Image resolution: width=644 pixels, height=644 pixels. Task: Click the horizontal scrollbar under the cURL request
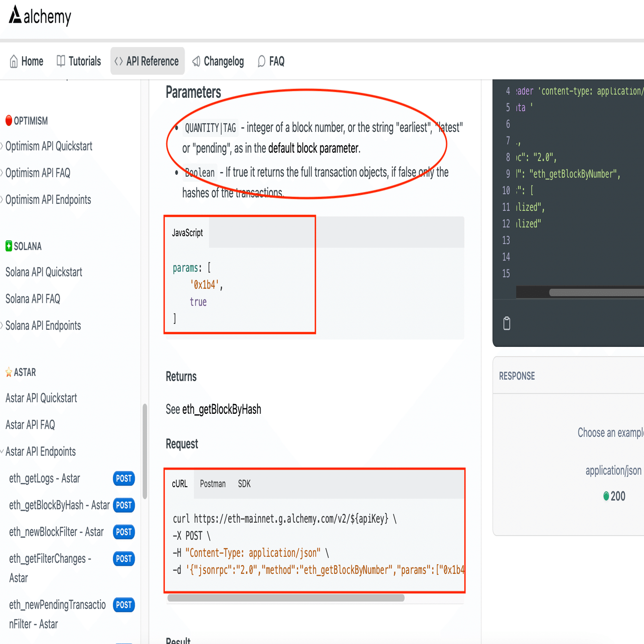[x=286, y=598]
